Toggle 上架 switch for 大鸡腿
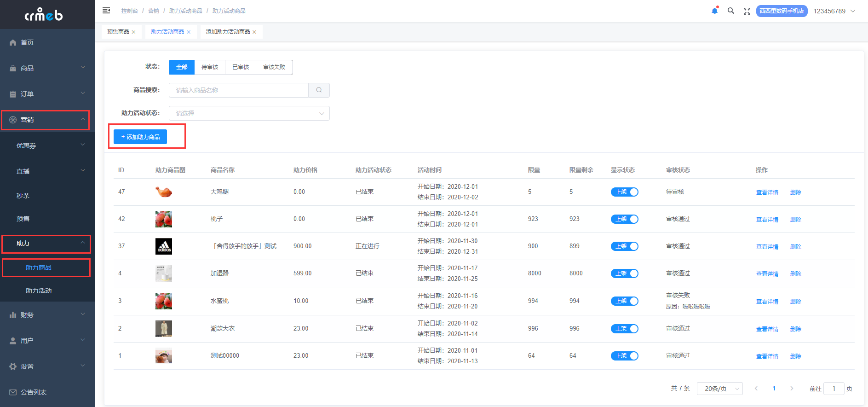Screen dimensions: 868x407 625,192
